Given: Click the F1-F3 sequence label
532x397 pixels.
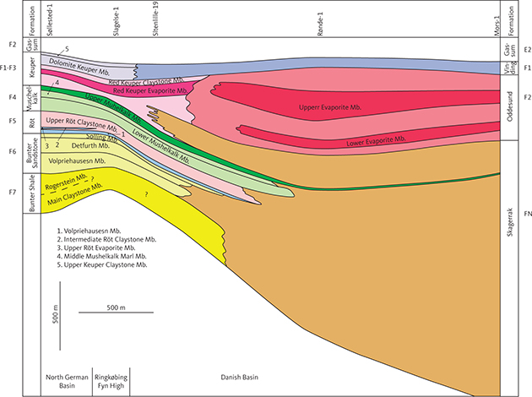Looking at the screenshot, I should pyautogui.click(x=8, y=68).
